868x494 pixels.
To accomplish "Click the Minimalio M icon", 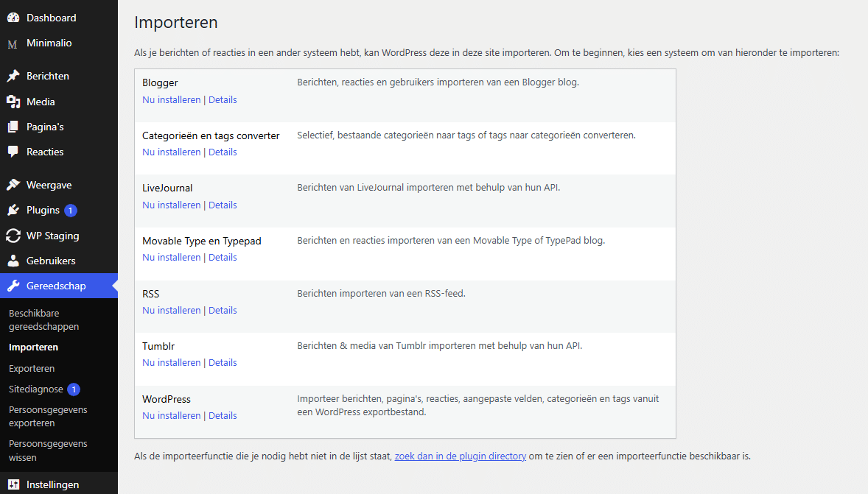I will pos(13,44).
